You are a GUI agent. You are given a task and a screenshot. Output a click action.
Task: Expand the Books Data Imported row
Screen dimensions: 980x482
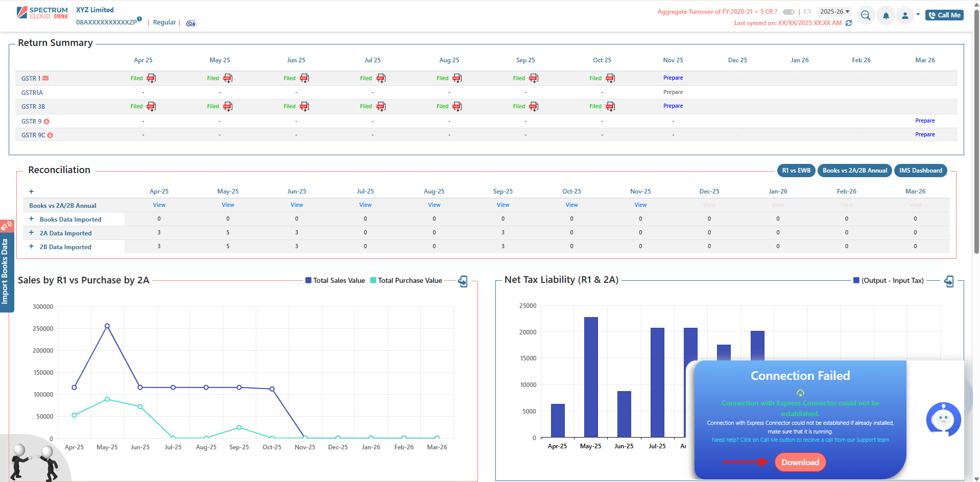[x=31, y=219]
